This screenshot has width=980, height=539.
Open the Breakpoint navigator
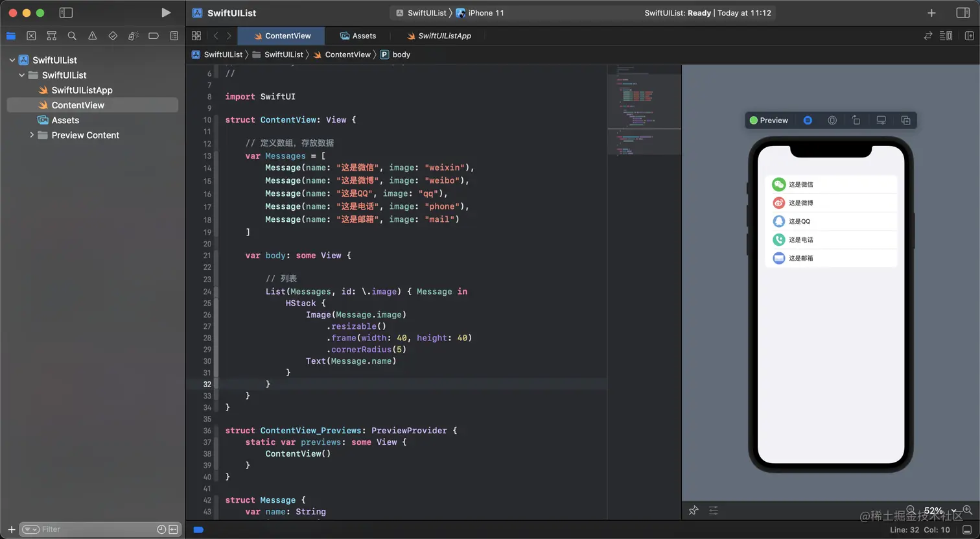(x=154, y=36)
